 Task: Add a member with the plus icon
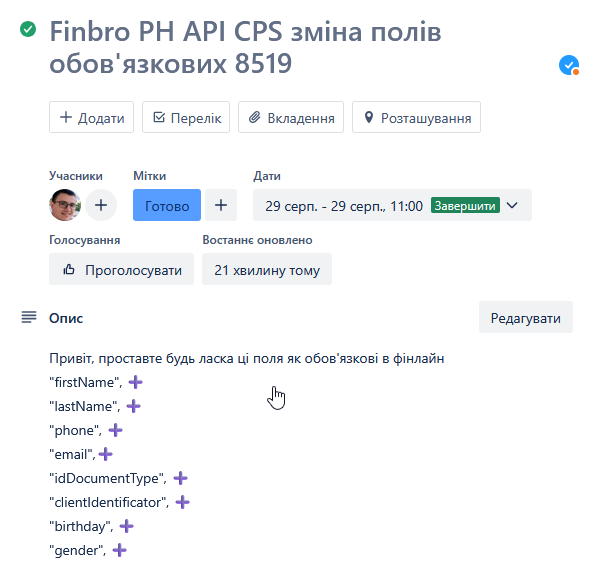(101, 205)
